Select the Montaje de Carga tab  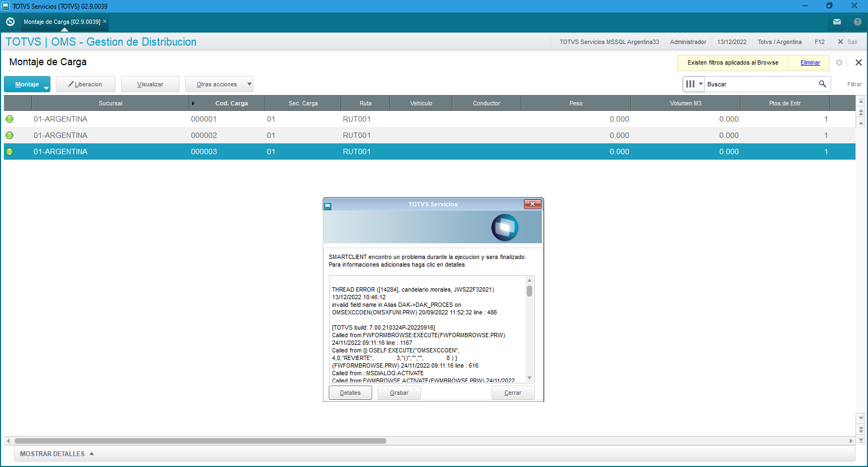(62, 22)
